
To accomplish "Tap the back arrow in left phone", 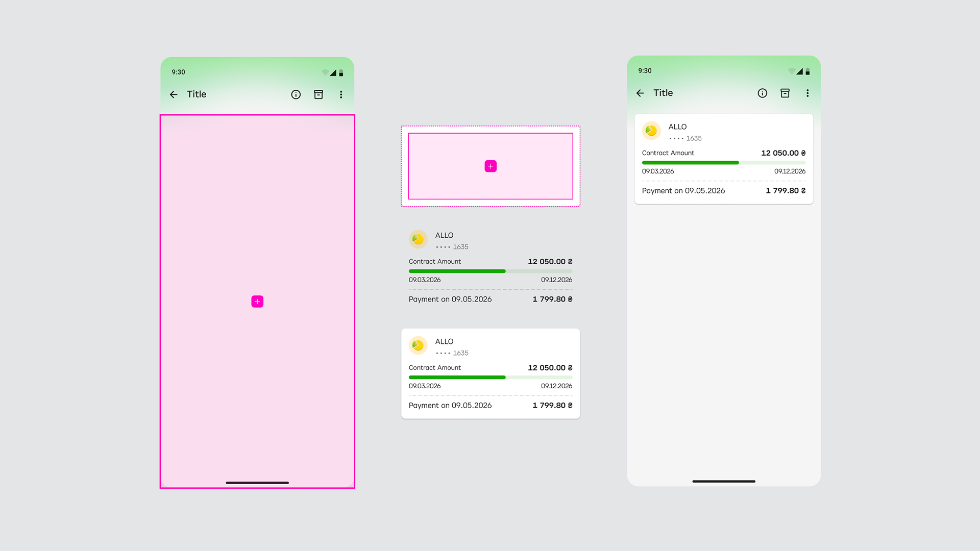I will coord(174,94).
